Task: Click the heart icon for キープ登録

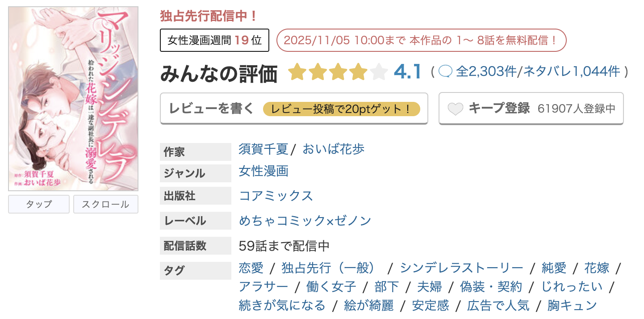Action: 455,108
